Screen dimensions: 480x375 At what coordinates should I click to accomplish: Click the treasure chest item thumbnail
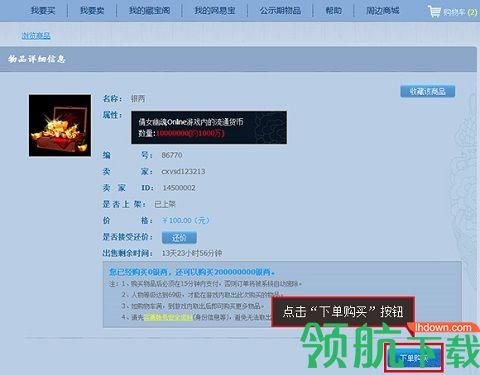click(60, 125)
